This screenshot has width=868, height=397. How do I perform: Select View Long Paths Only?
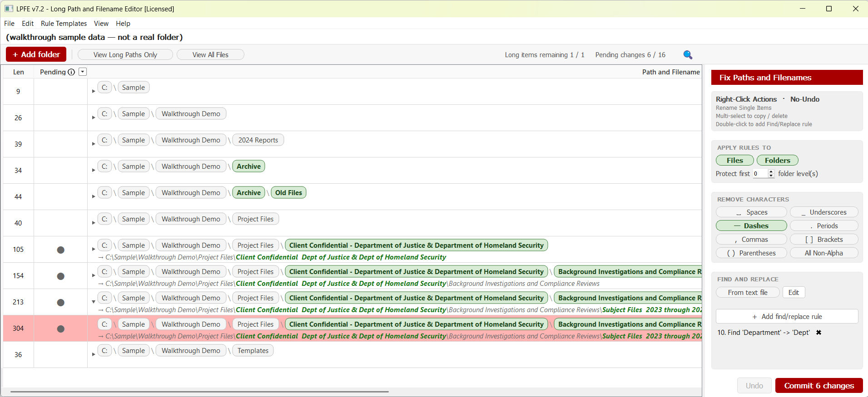[x=125, y=55]
